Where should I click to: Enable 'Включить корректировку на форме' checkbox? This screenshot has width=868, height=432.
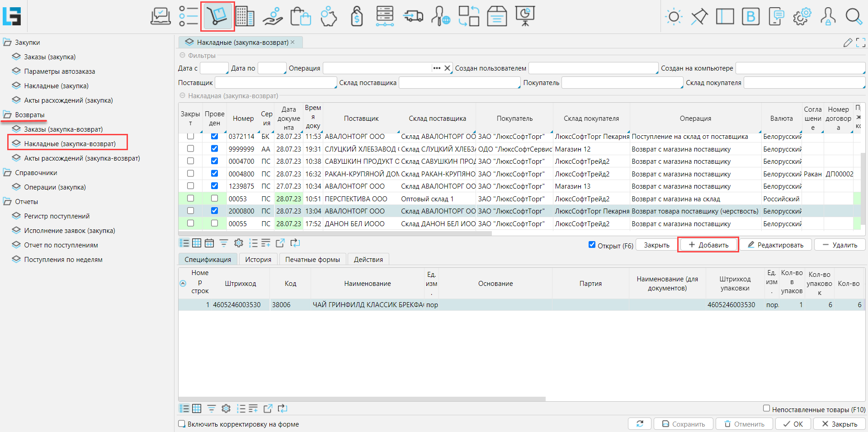[182, 424]
